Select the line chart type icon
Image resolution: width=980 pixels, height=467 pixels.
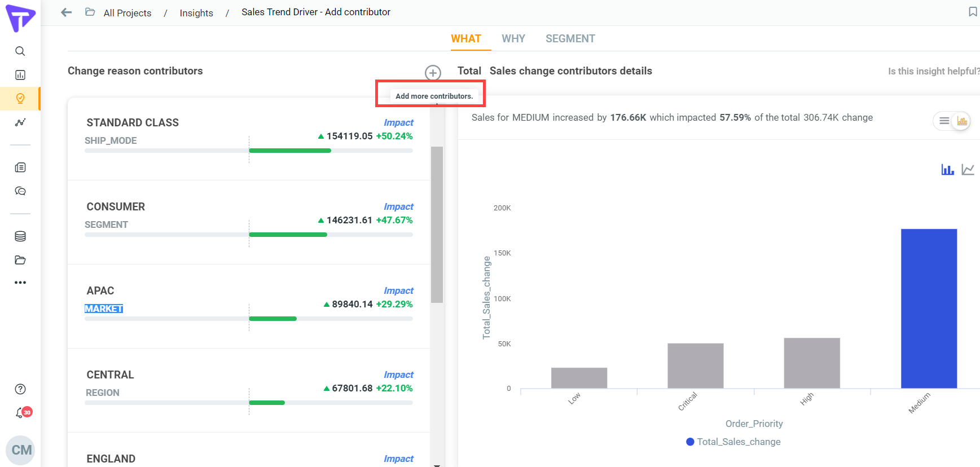[x=968, y=169]
